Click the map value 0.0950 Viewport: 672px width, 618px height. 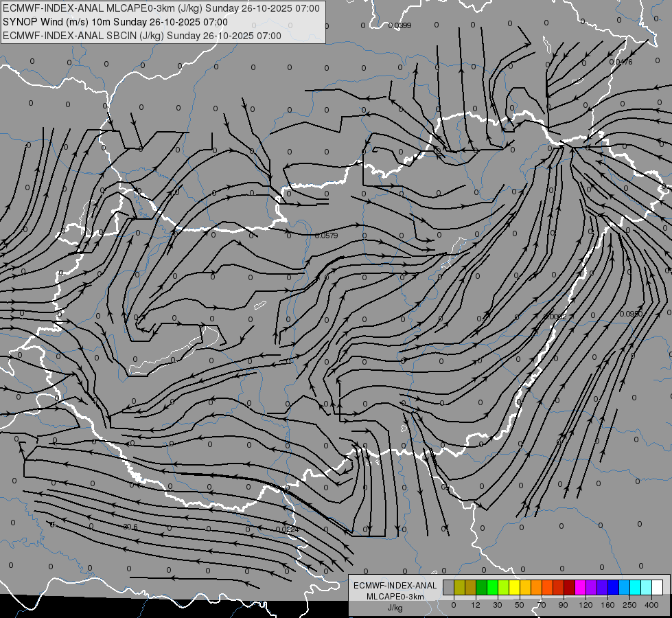[632, 314]
